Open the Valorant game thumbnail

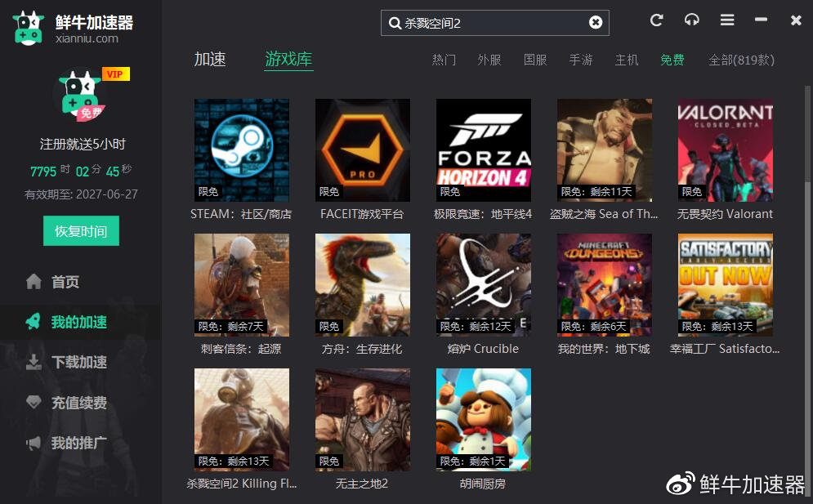(x=725, y=149)
